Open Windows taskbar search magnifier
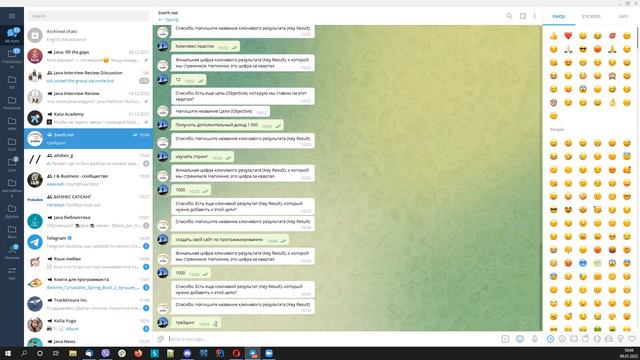Image resolution: width=640 pixels, height=360 pixels. (x=24, y=353)
